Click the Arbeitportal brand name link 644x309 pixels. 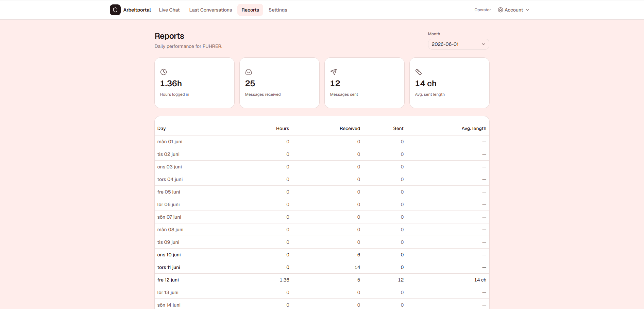(137, 10)
